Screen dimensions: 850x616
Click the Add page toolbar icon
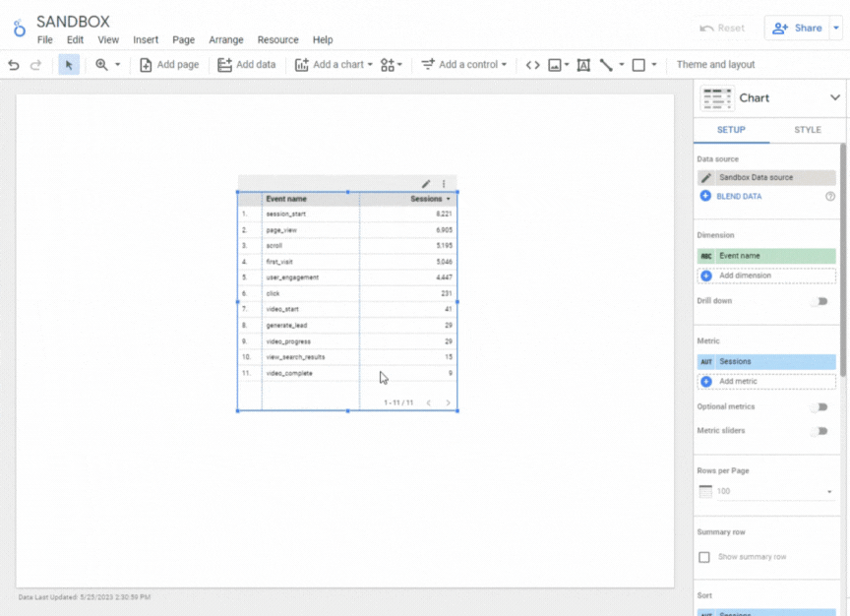pyautogui.click(x=146, y=65)
